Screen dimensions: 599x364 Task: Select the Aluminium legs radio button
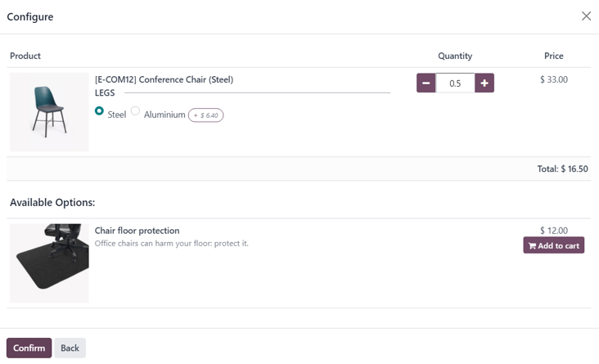coord(136,111)
